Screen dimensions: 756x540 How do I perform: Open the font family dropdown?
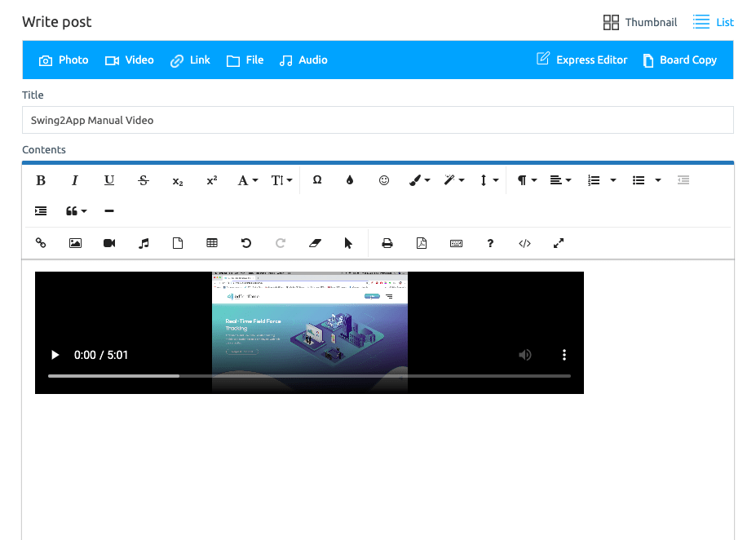tap(247, 180)
